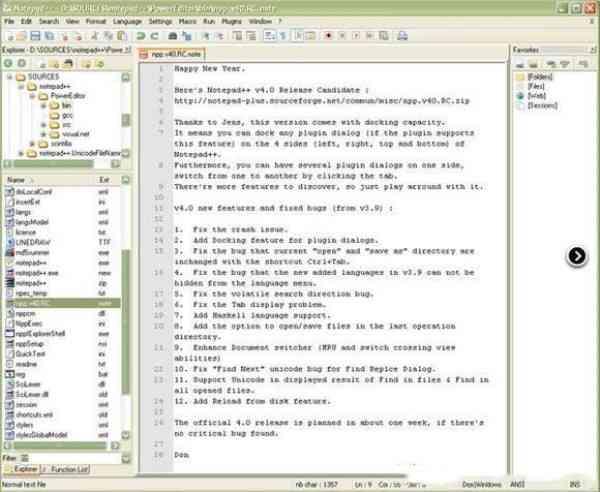
Task: Click the Playback macro icon
Action: click(356, 36)
